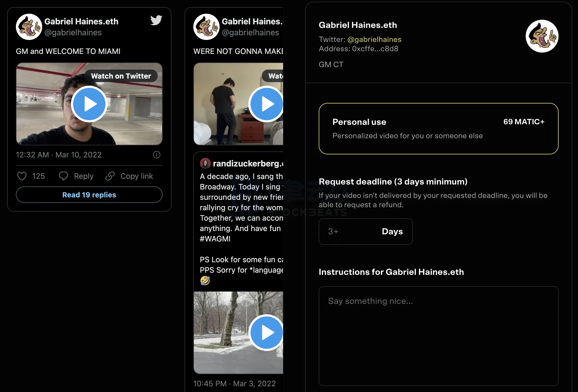The height and width of the screenshot is (392, 578).
Task: Play the snowy park video
Action: [266, 333]
